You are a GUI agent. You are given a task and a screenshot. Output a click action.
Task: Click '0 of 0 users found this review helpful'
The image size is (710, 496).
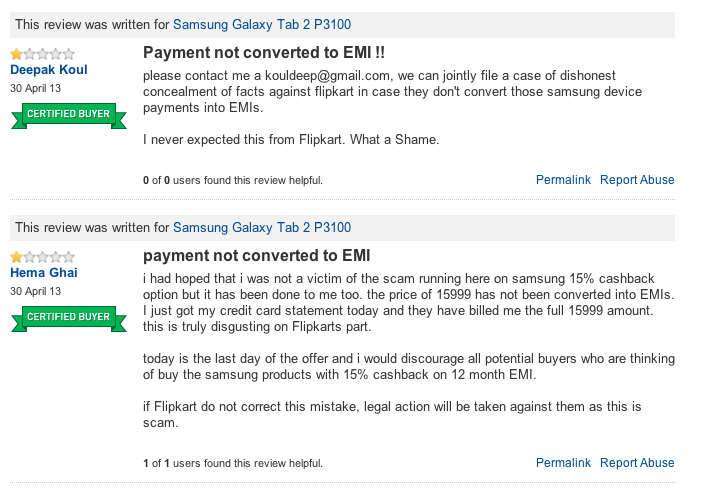point(233,180)
